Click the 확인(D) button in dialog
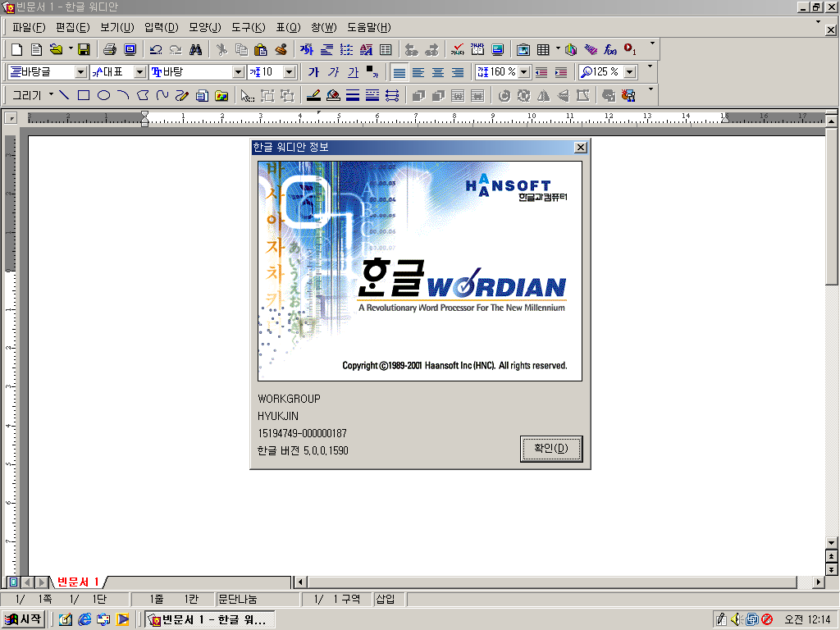Viewport: 840px width, 630px height. tap(551, 449)
